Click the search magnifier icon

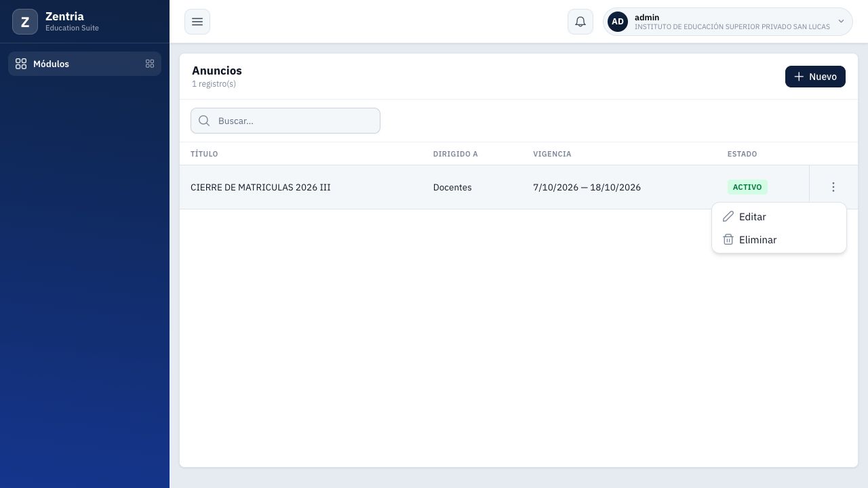click(204, 121)
